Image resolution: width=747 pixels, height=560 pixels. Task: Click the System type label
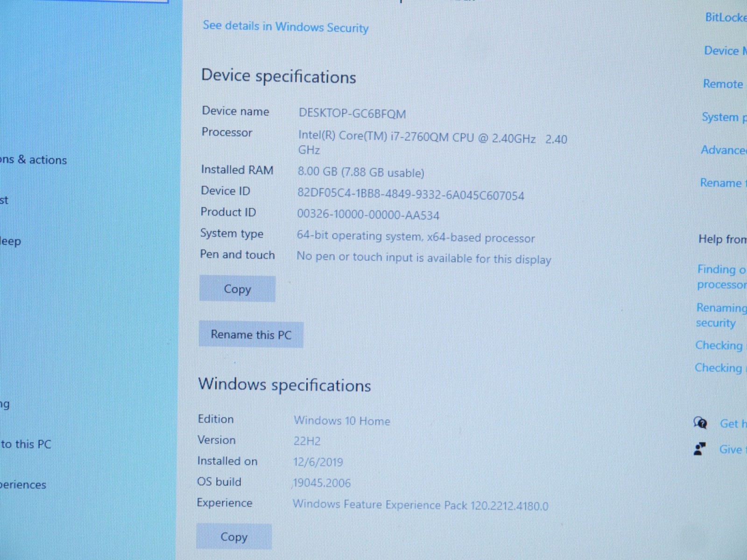[232, 233]
